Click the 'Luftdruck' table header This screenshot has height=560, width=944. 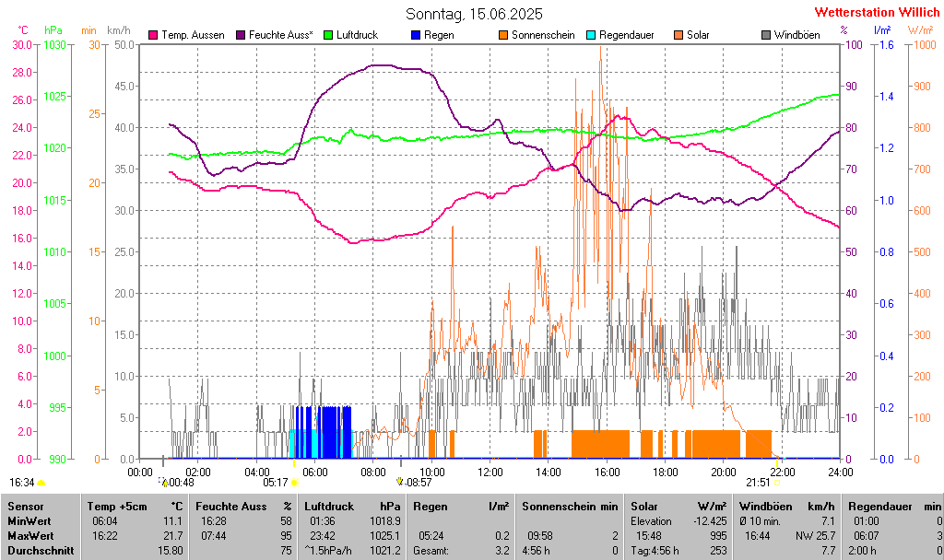click(329, 507)
